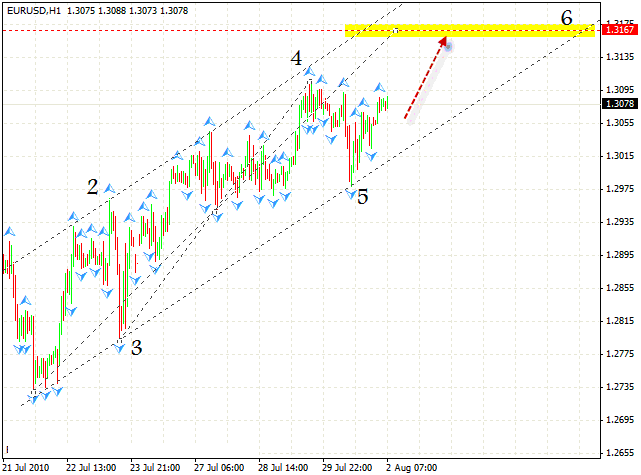Click the 1.2975 price axis value
The image size is (641, 475).
pos(620,189)
